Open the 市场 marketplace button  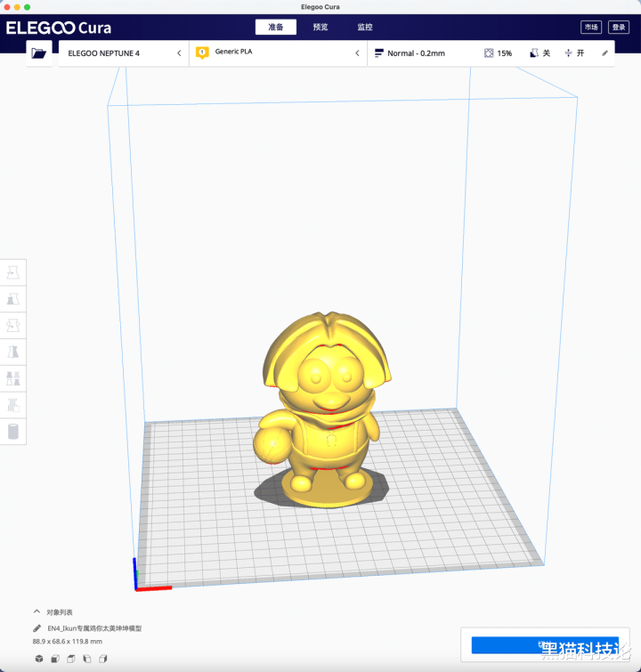tap(591, 27)
